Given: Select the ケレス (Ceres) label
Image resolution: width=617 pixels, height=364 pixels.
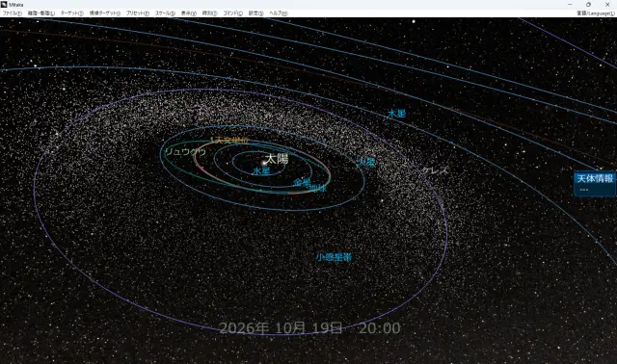Looking at the screenshot, I should pos(435,170).
